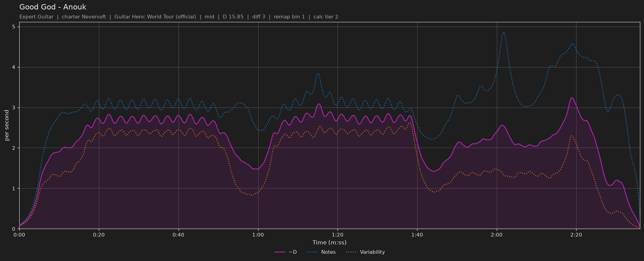This screenshot has height=261, width=644.
Task: Click the '3' y-axis tick label
Action: pos(14,108)
